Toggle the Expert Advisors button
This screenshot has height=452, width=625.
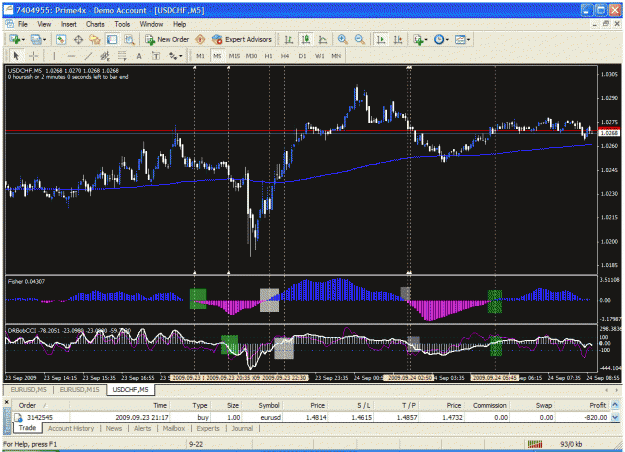[242, 39]
